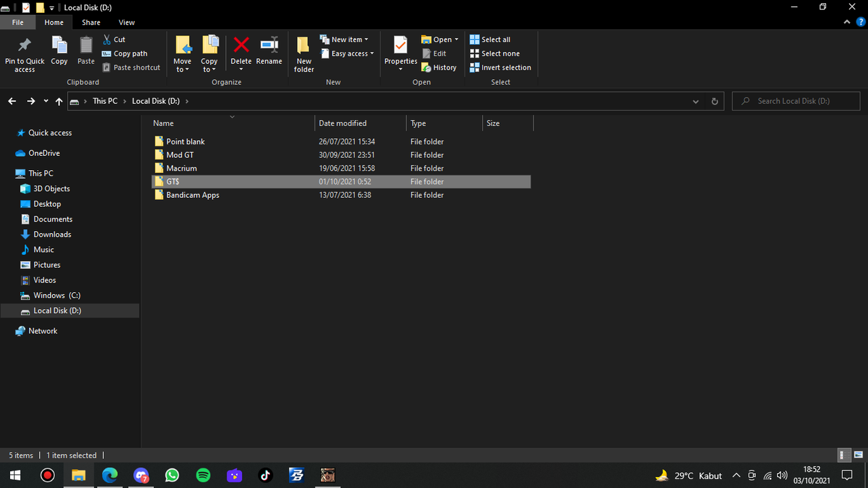Create a New folder
The image size is (868, 488).
click(x=304, y=54)
